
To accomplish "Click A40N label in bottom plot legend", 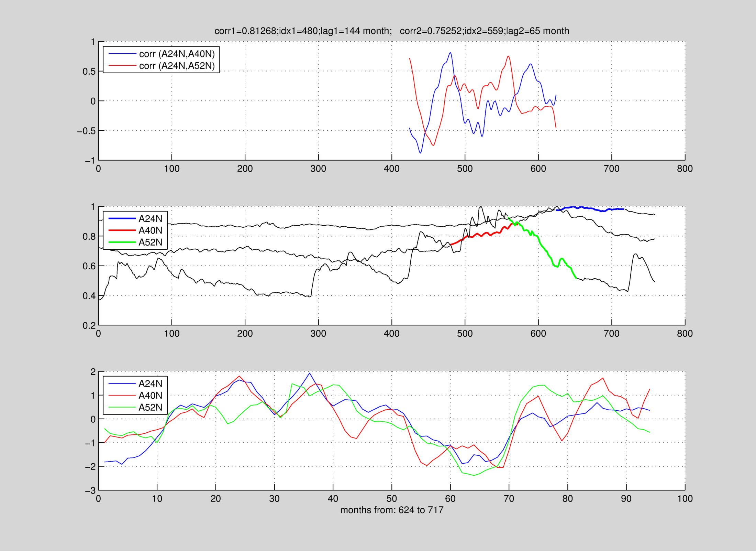I will [150, 396].
